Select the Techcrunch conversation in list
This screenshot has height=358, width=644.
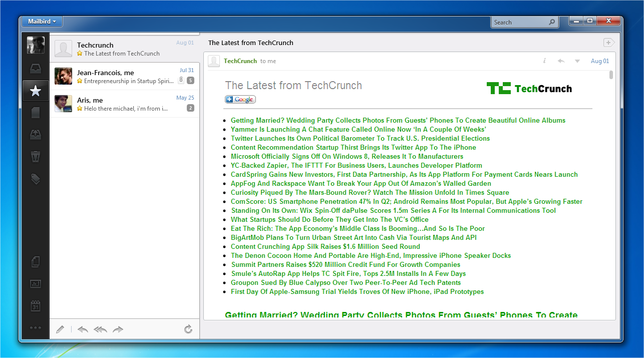coord(125,49)
